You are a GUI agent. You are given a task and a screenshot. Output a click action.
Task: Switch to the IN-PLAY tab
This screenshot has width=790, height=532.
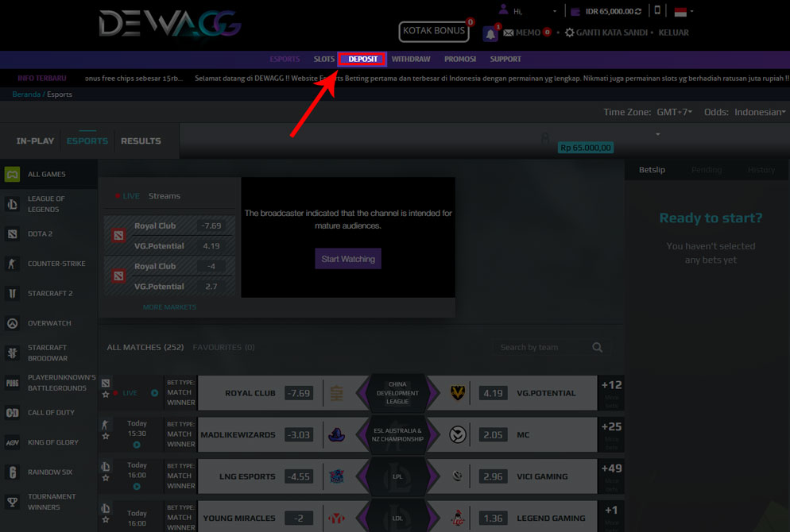[35, 141]
